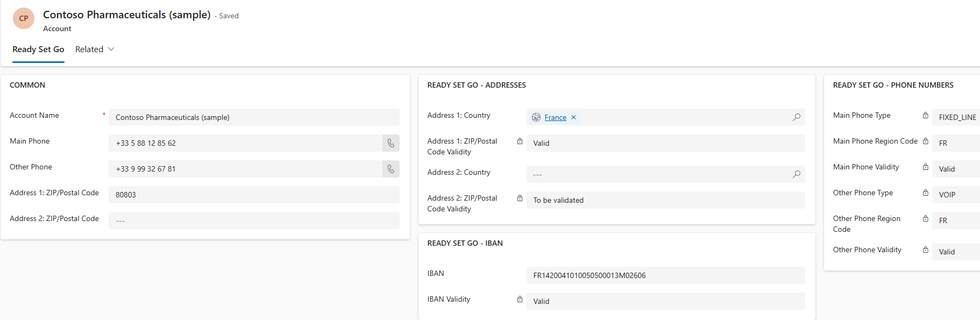The image size is (980, 320).
Task: Click lock icon beside Other Phone Region Code
Action: (925, 218)
